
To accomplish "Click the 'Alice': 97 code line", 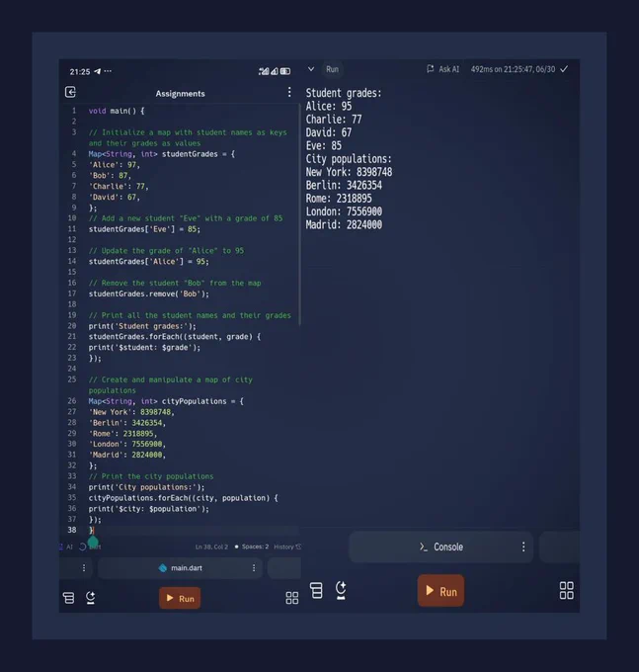I will click(115, 165).
